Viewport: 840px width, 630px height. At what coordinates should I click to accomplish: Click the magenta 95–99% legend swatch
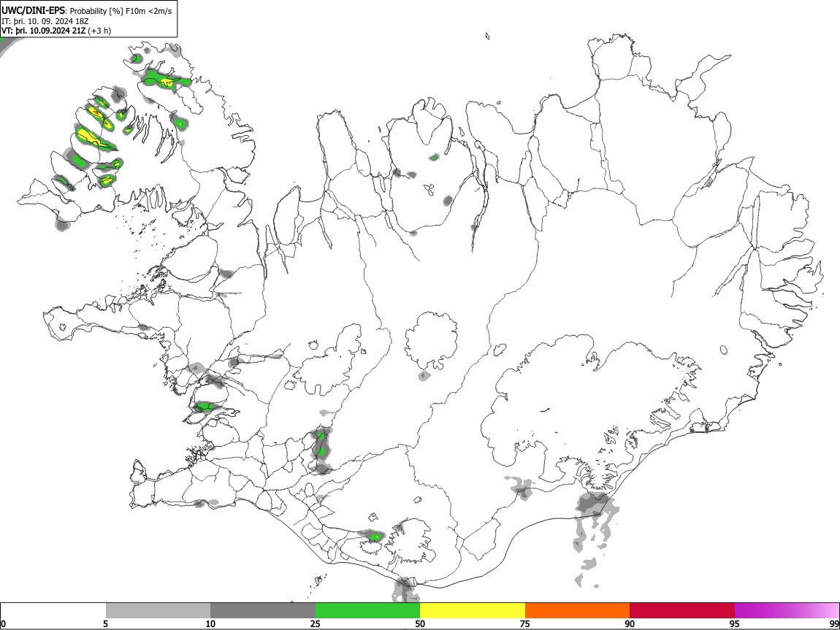click(787, 611)
